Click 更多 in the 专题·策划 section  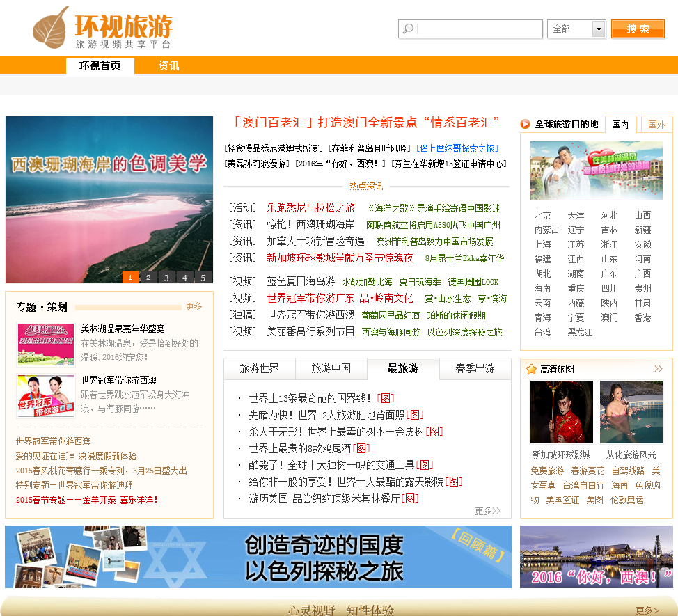click(x=194, y=306)
